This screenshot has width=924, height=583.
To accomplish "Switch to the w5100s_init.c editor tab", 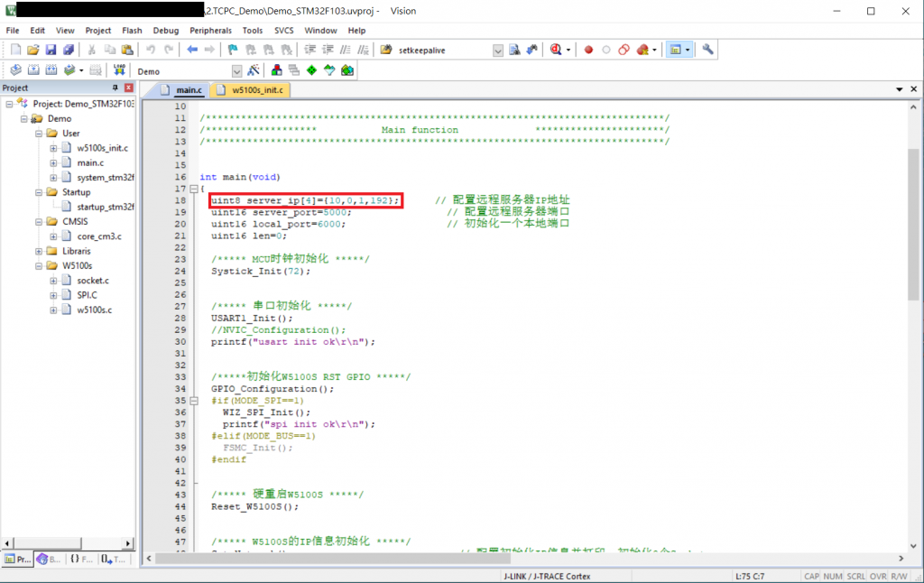I will (251, 90).
